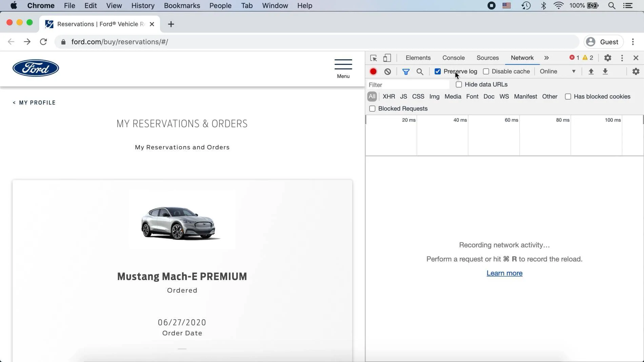Open Chrome three-dot menu
Screen dimensions: 644x362
coord(633,42)
